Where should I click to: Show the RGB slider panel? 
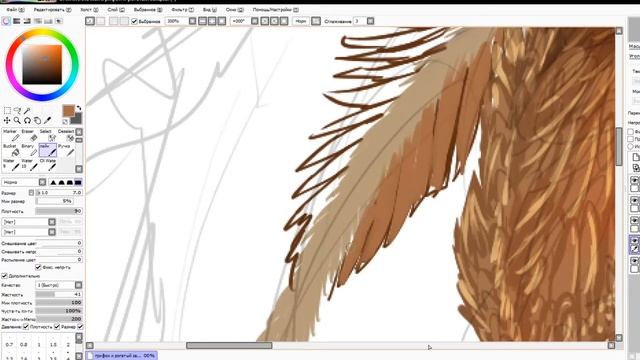pos(17,21)
